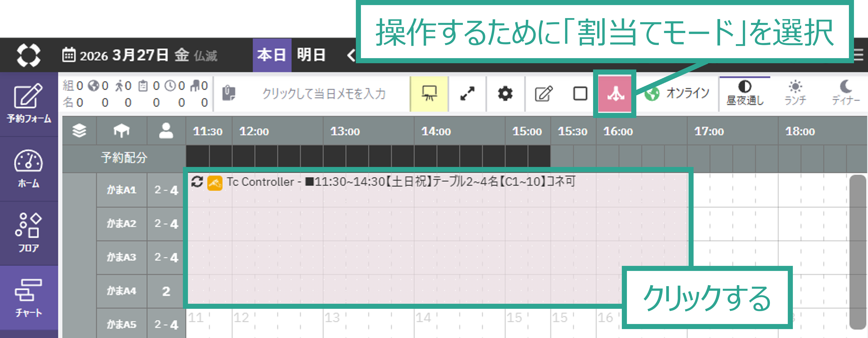Click the app logo icon

pos(29,55)
